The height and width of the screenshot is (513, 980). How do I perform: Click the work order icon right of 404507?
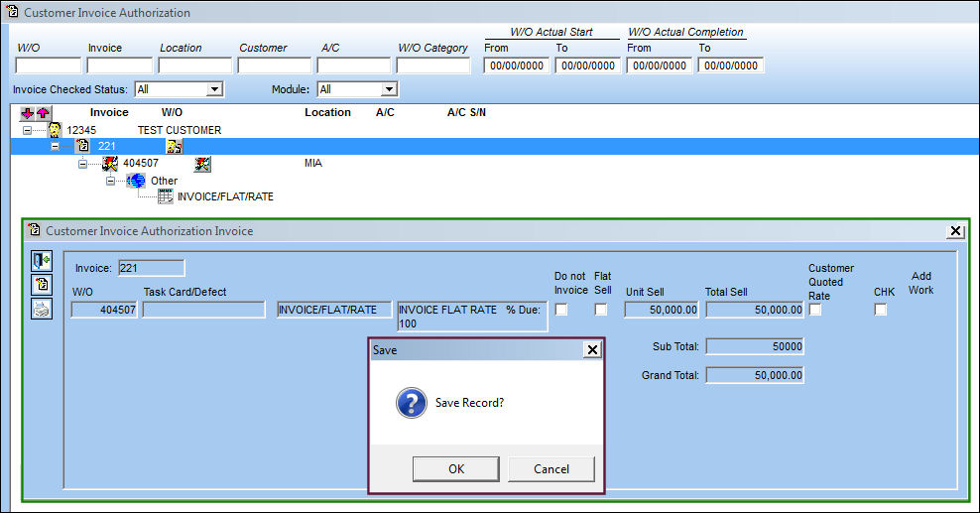(202, 164)
